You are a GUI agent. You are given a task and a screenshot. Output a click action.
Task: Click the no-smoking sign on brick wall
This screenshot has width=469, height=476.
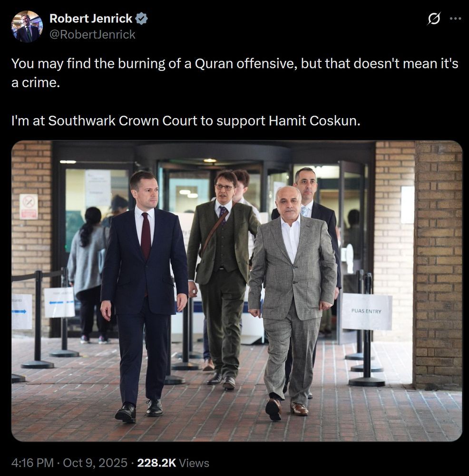[29, 207]
